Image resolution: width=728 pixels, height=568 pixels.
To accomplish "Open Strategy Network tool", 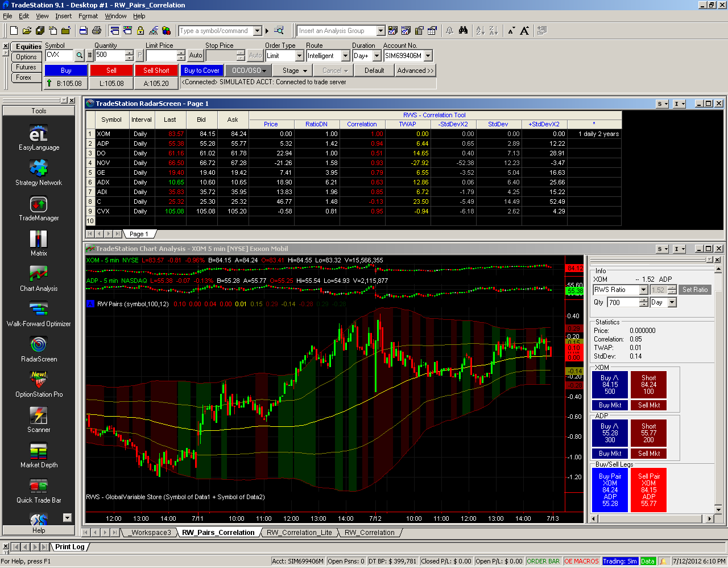I will [x=39, y=173].
